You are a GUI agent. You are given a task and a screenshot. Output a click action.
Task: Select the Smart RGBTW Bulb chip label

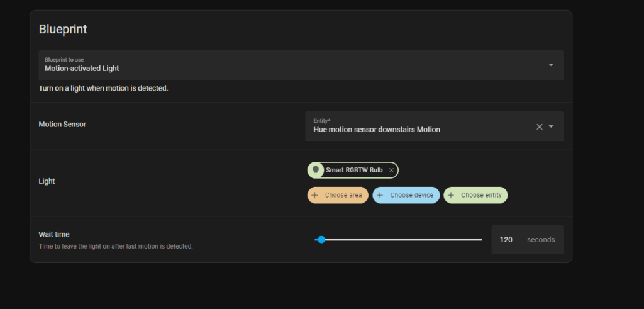click(x=354, y=170)
